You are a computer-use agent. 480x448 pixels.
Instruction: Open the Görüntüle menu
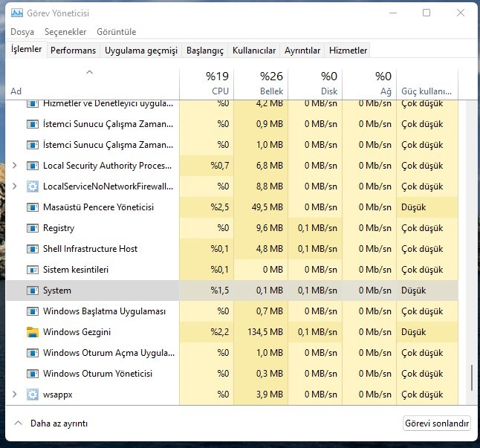point(117,32)
